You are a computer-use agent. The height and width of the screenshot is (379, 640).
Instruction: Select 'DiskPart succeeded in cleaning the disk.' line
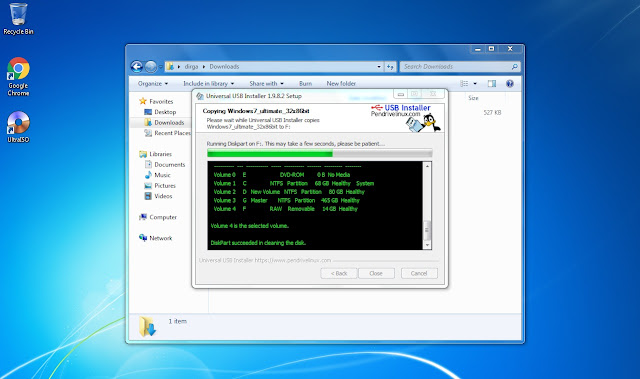[258, 243]
